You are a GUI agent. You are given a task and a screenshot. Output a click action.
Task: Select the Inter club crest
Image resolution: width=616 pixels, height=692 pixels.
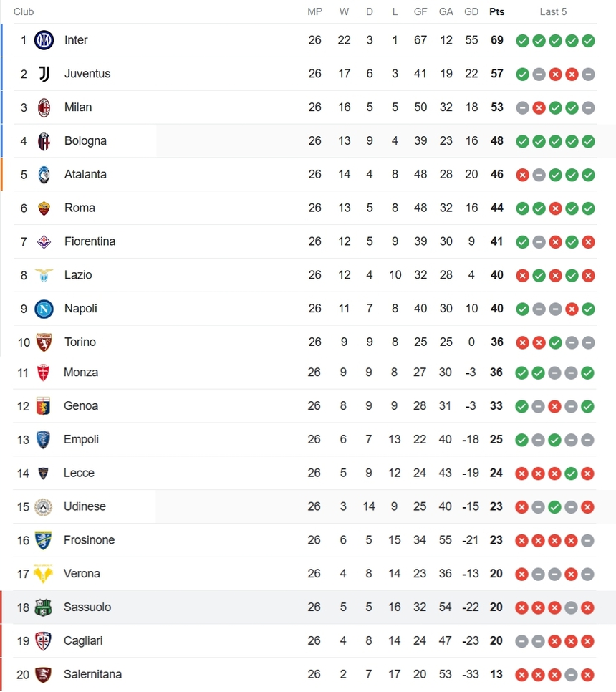pyautogui.click(x=44, y=40)
